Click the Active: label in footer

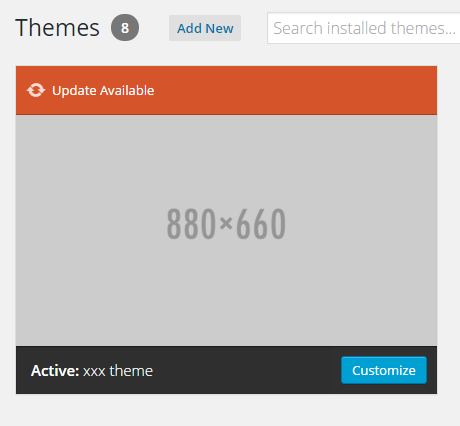click(x=55, y=371)
